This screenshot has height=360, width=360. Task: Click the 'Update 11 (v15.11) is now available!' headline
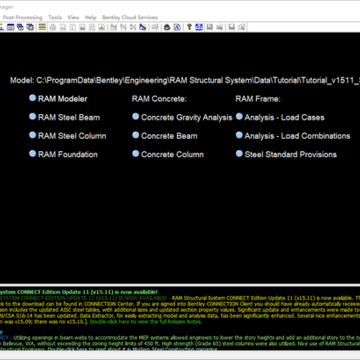79,292
